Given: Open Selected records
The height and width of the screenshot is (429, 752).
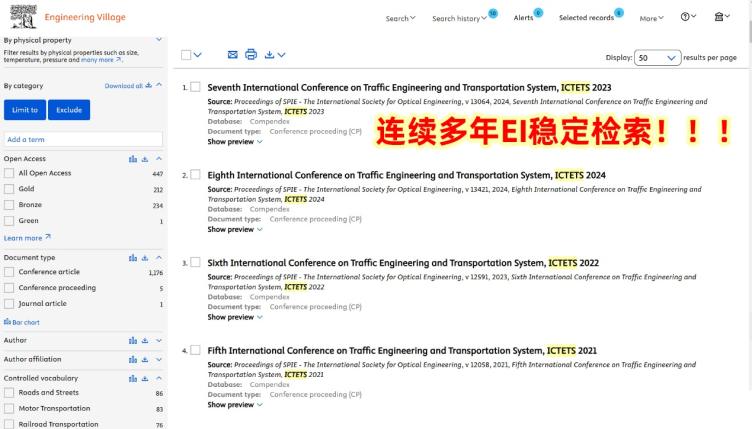Looking at the screenshot, I should (x=586, y=18).
